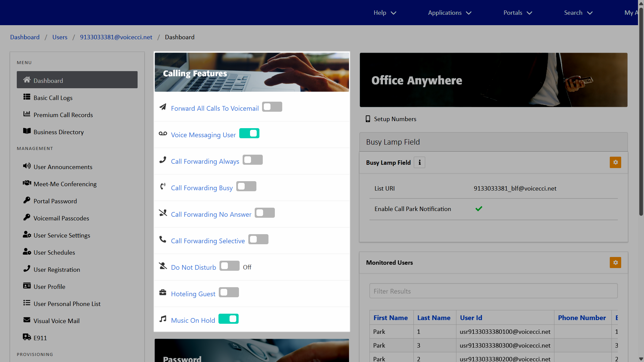The width and height of the screenshot is (644, 362).
Task: Click the Voicemail Passcodes key icon
Action: tap(27, 217)
